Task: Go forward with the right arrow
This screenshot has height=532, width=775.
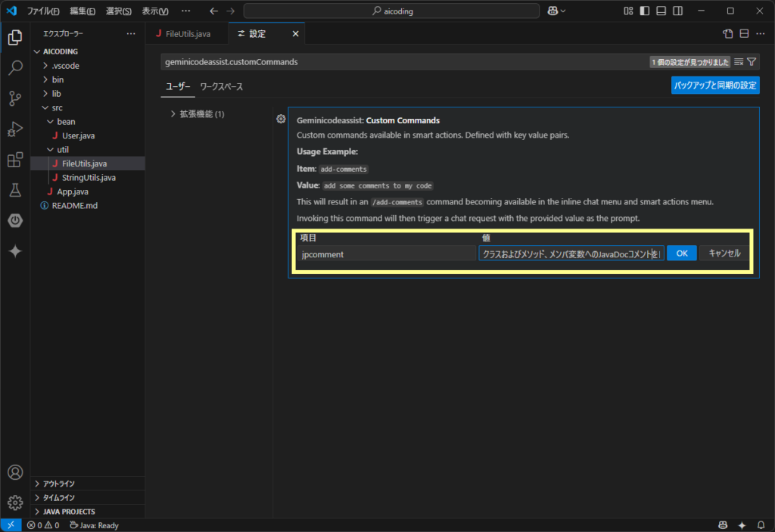Action: click(x=230, y=11)
